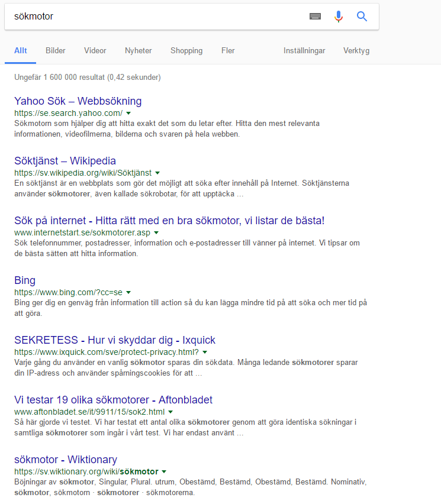Viewport: 441px width, 504px height.
Task: Open Inställningar menu
Action: pos(304,50)
